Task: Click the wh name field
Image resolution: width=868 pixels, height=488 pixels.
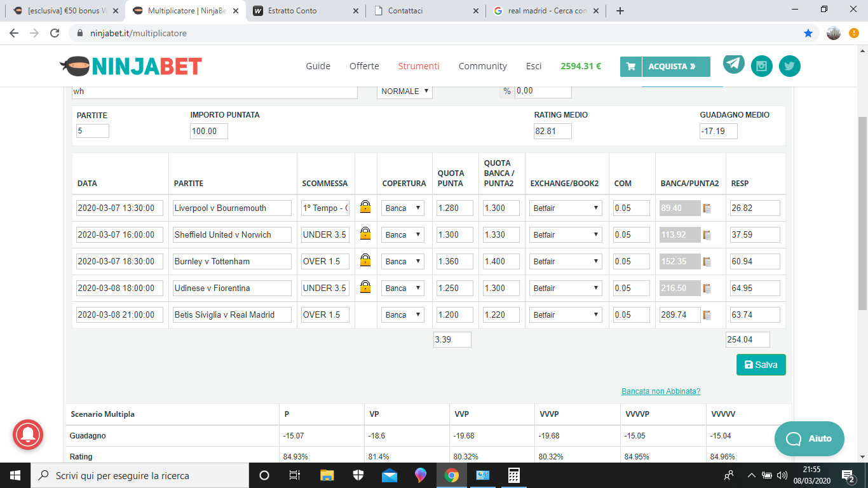Action: [215, 91]
